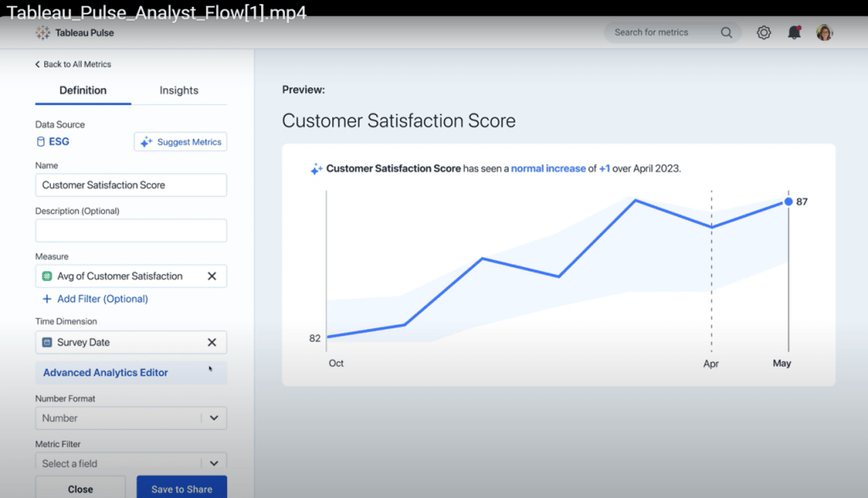Expand the Number Format dropdown
This screenshot has width=868, height=498.
[214, 418]
